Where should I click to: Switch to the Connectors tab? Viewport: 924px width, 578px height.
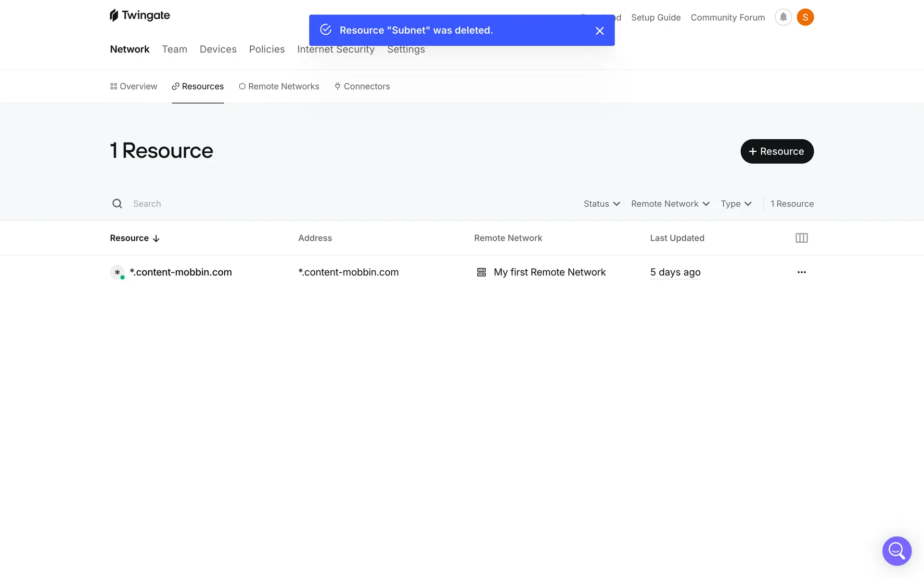(362, 86)
